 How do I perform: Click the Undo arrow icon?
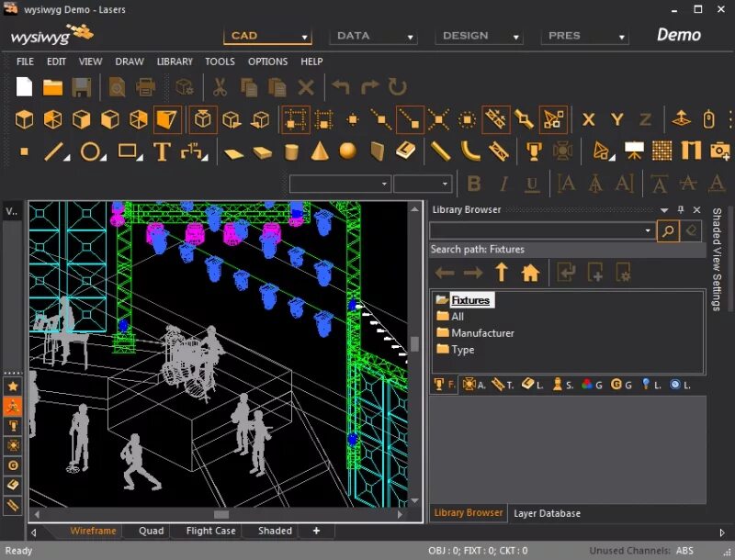[341, 87]
